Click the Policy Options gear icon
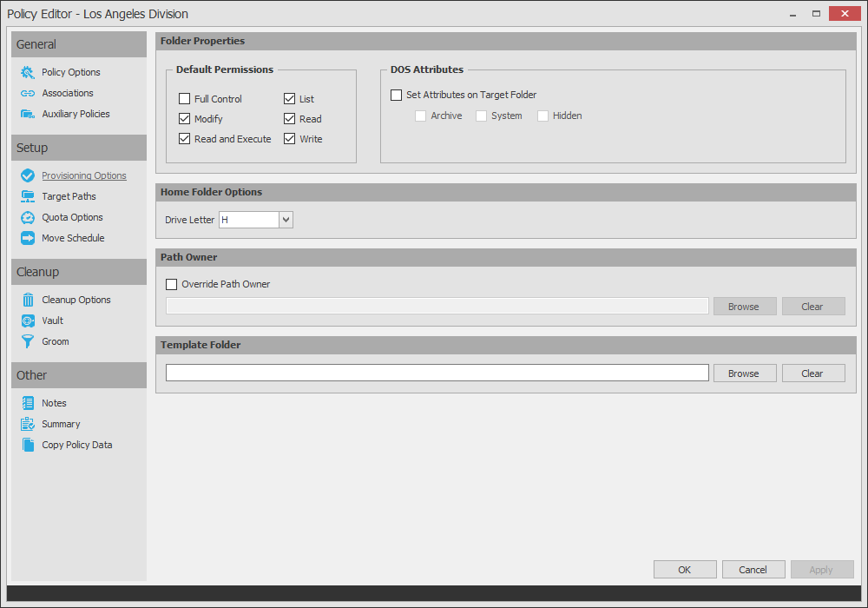Viewport: 868px width, 608px height. pyautogui.click(x=28, y=73)
